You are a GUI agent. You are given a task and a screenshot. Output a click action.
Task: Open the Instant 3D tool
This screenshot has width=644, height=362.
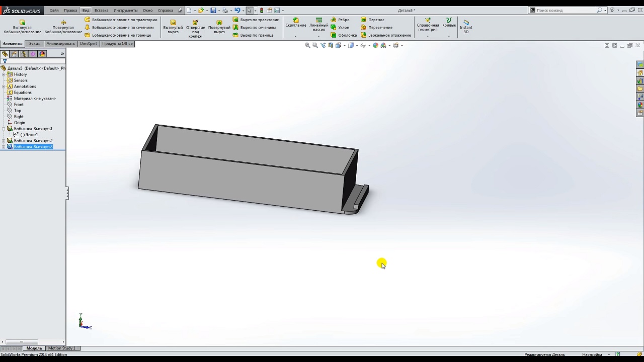pyautogui.click(x=466, y=27)
